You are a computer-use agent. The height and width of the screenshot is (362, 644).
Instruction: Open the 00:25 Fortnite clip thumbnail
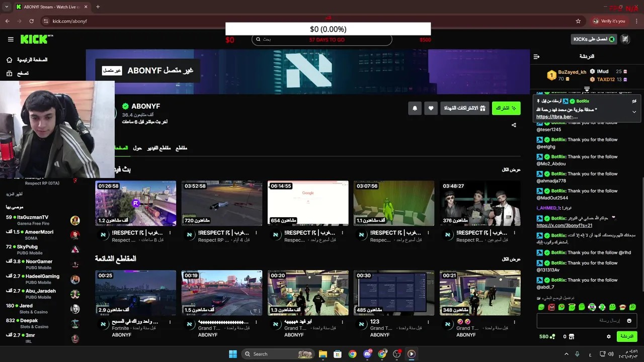(x=136, y=293)
